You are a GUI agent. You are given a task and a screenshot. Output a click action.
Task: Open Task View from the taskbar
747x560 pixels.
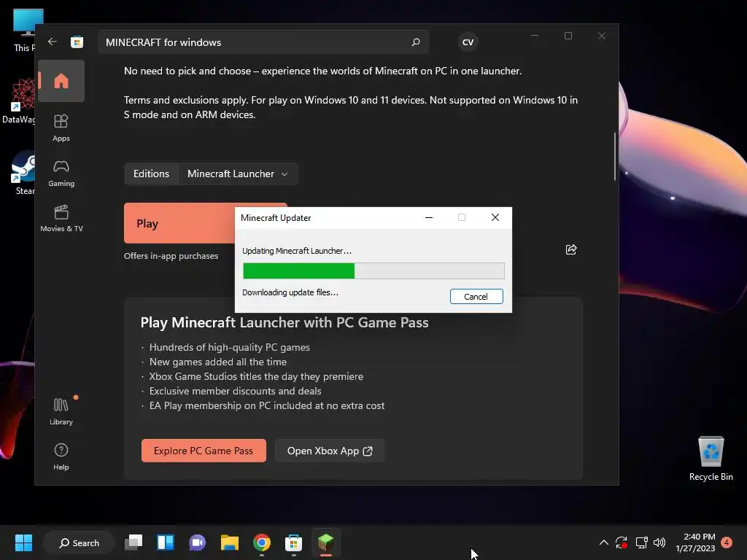pyautogui.click(x=133, y=542)
